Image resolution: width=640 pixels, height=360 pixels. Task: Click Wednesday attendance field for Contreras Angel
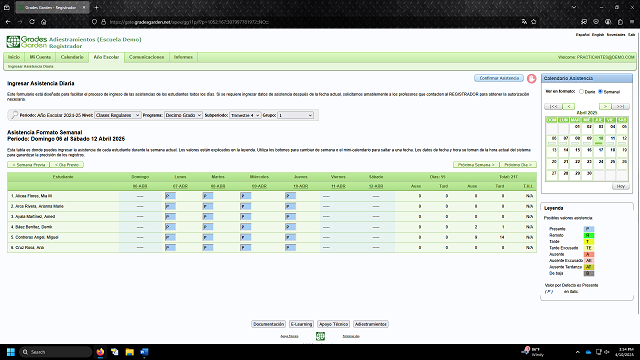(x=246, y=237)
